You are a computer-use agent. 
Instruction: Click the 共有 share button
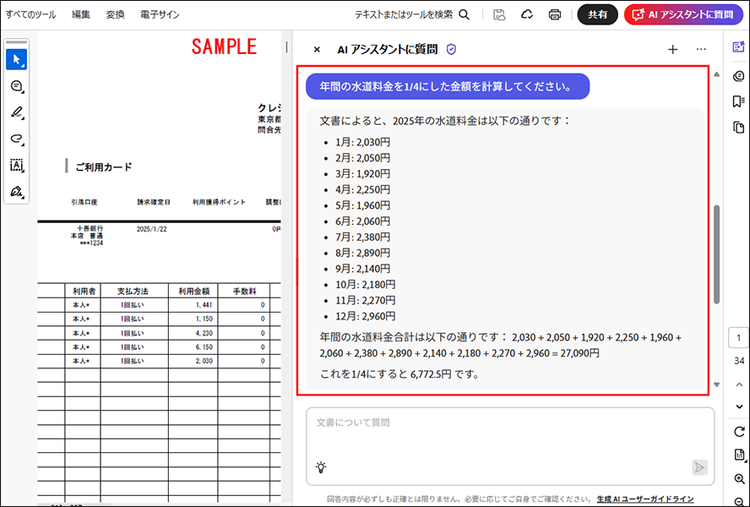tap(597, 14)
